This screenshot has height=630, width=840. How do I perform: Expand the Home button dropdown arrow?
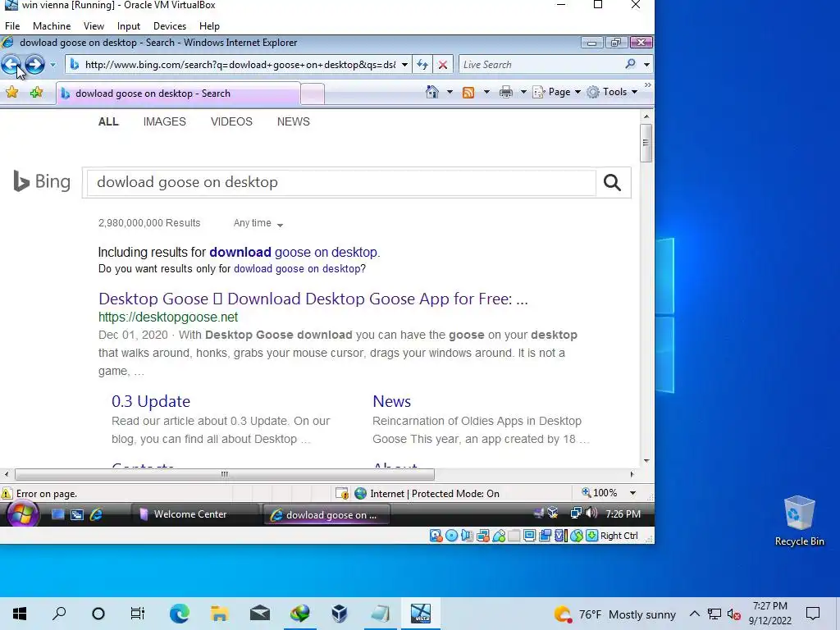pos(450,92)
